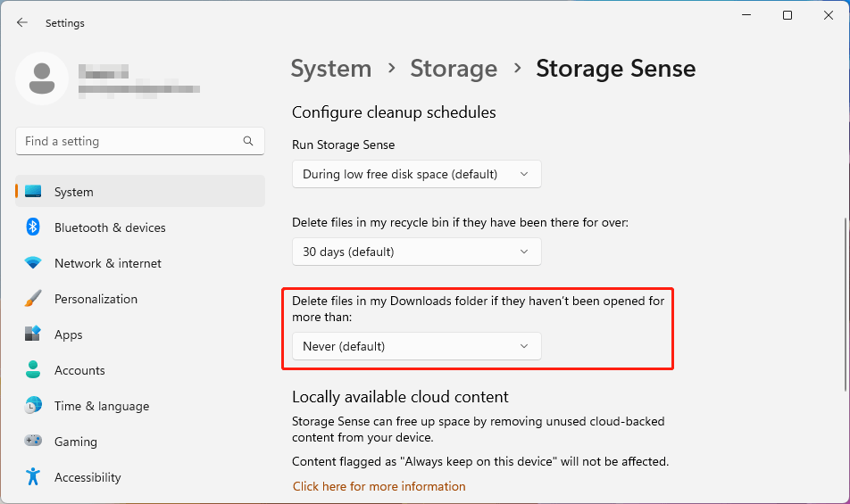The height and width of the screenshot is (504, 850).
Task: Minimize the Settings window
Action: click(746, 15)
